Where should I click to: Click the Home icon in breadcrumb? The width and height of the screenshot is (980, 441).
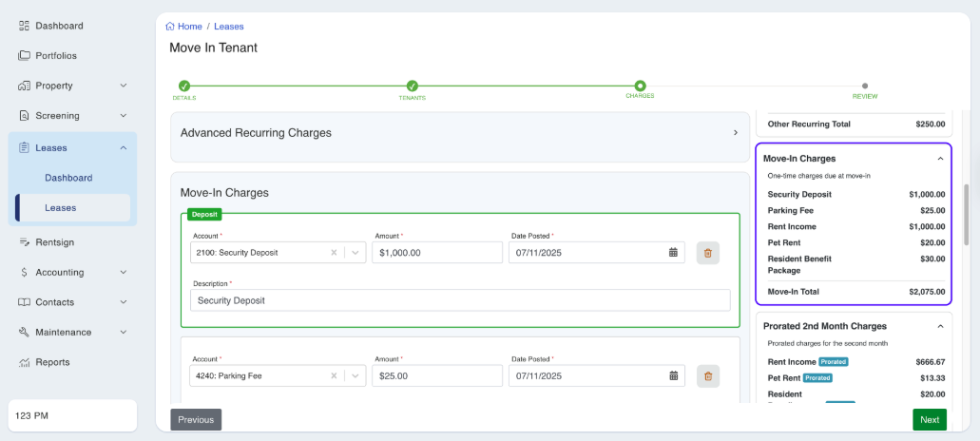tap(170, 27)
